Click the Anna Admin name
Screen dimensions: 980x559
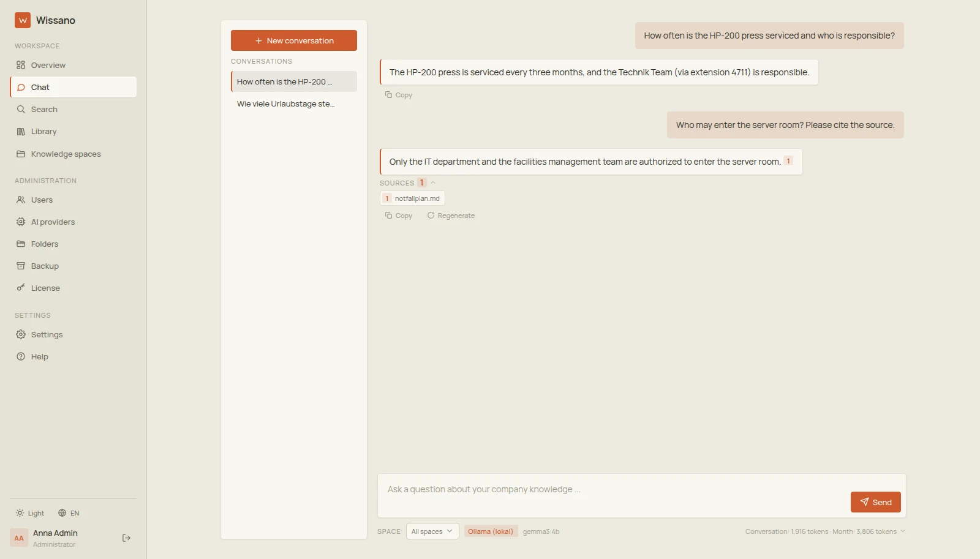click(x=55, y=533)
